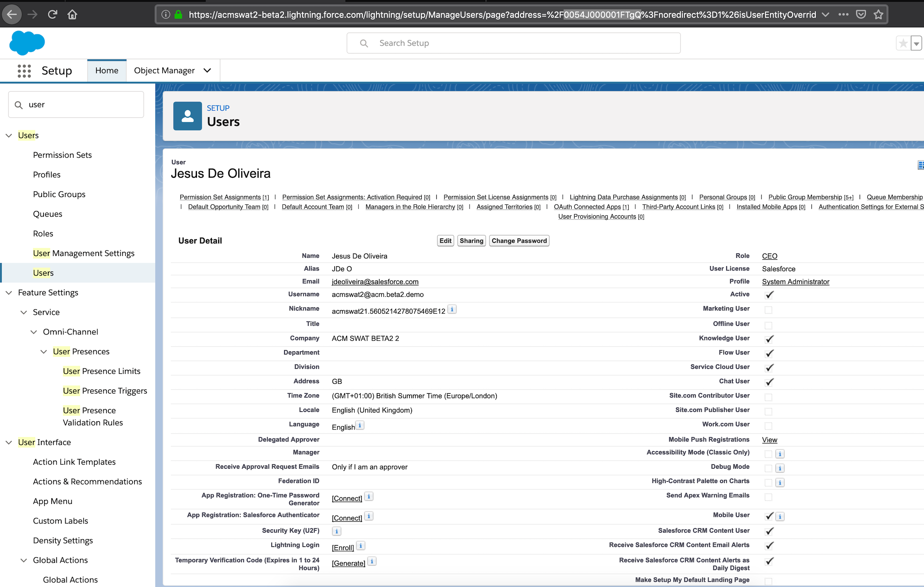The width and height of the screenshot is (924, 587).
Task: Toggle Send Apex Warning Emails checkbox
Action: point(768,497)
